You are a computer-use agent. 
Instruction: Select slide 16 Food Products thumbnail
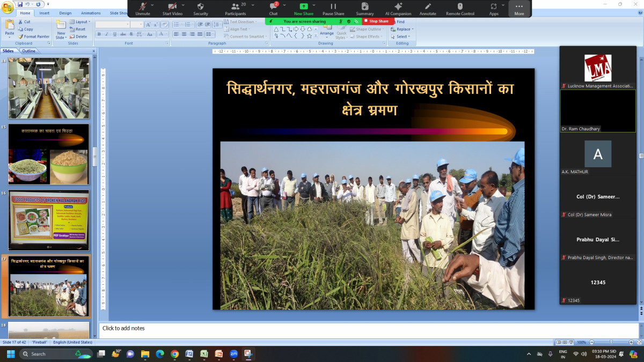(49, 220)
